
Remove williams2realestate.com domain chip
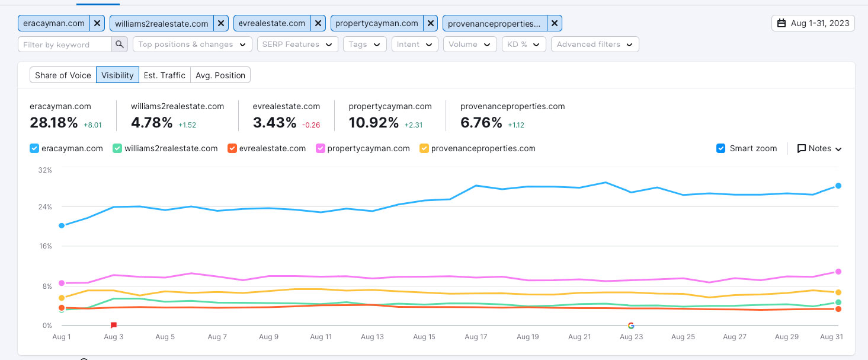pos(221,23)
